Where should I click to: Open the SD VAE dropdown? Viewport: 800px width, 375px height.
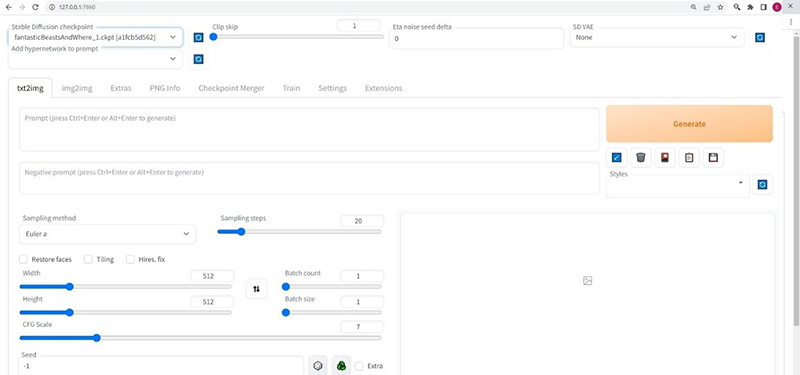tap(657, 37)
